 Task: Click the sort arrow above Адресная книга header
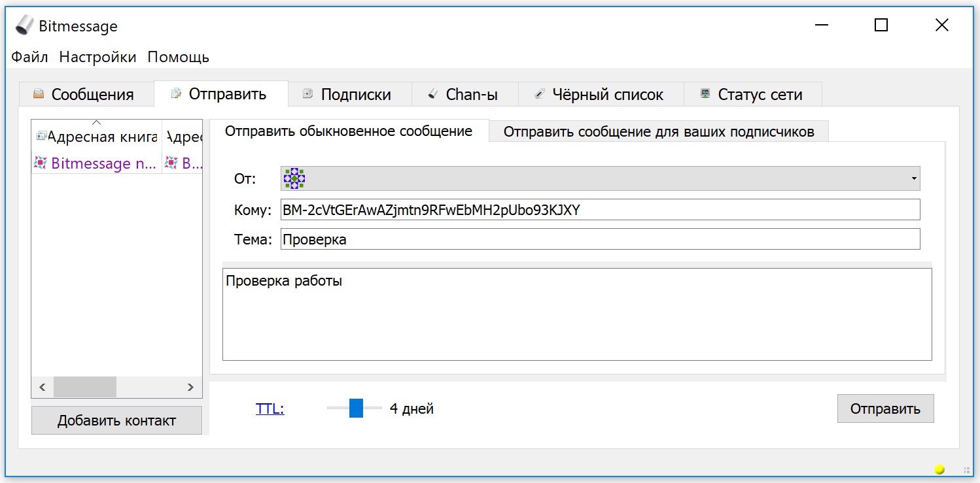pyautogui.click(x=96, y=122)
